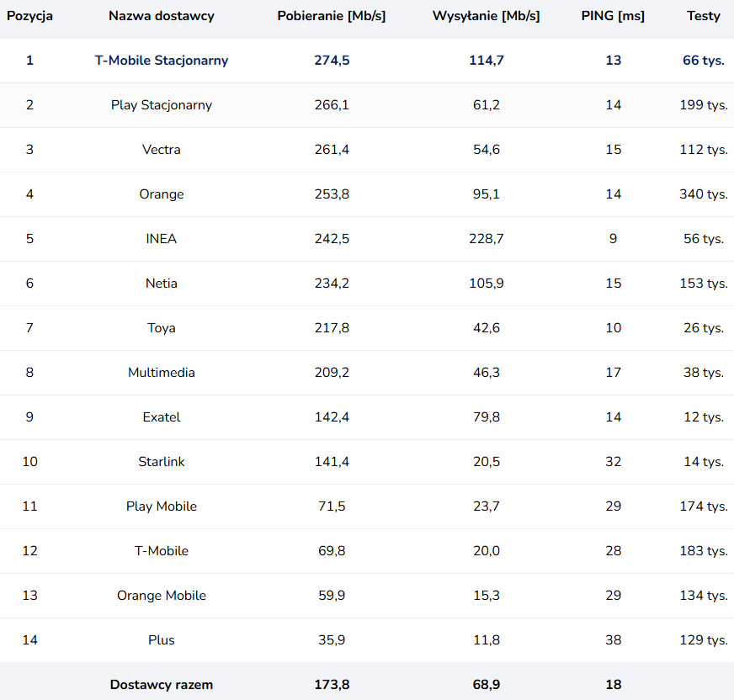Click upload value '105,9' for Netia

coord(487,284)
